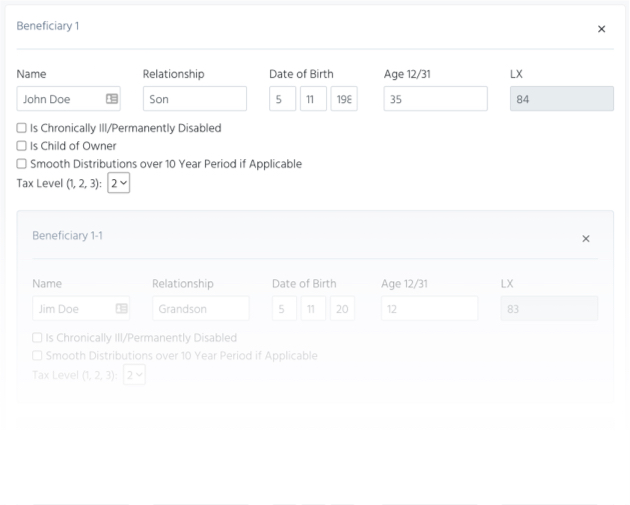Click the contact card icon in Jim Doe's name field
630x505 pixels.
pos(122,309)
